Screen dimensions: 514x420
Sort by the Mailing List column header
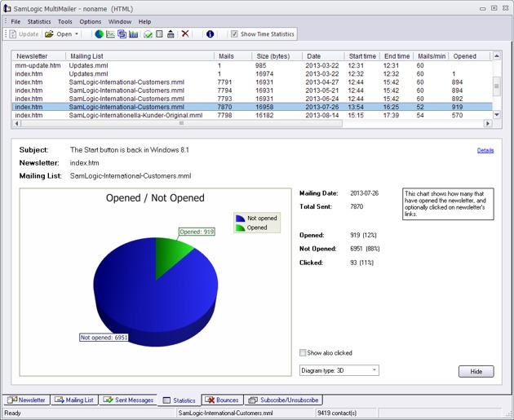click(x=140, y=56)
